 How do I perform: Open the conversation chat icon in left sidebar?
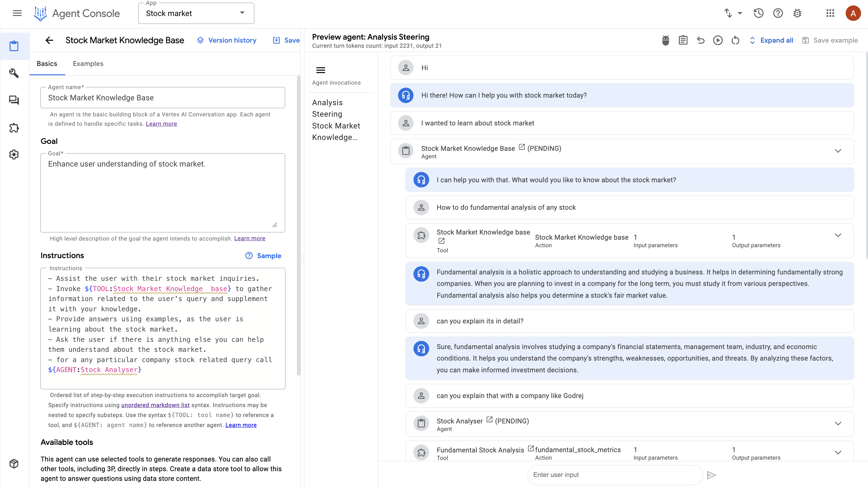click(x=14, y=100)
